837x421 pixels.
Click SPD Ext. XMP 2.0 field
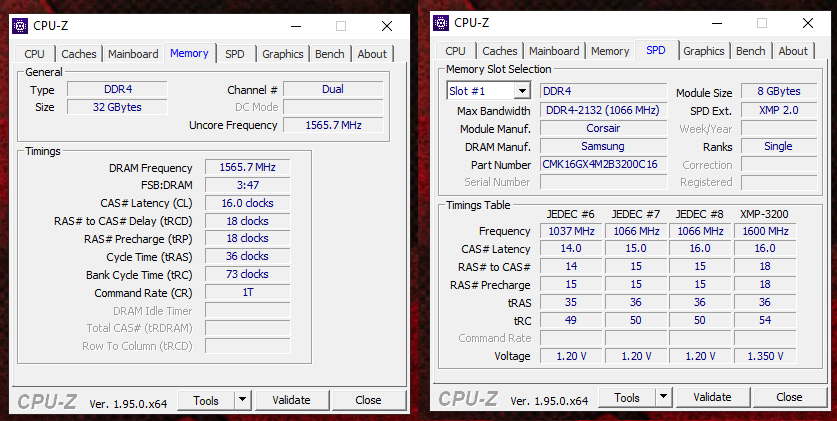pyautogui.click(x=779, y=110)
